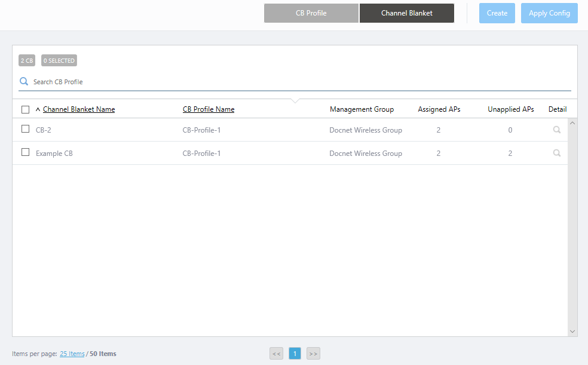Screen dimensions: 588x365
Task: Click the search magnifier icon
Action: point(24,81)
